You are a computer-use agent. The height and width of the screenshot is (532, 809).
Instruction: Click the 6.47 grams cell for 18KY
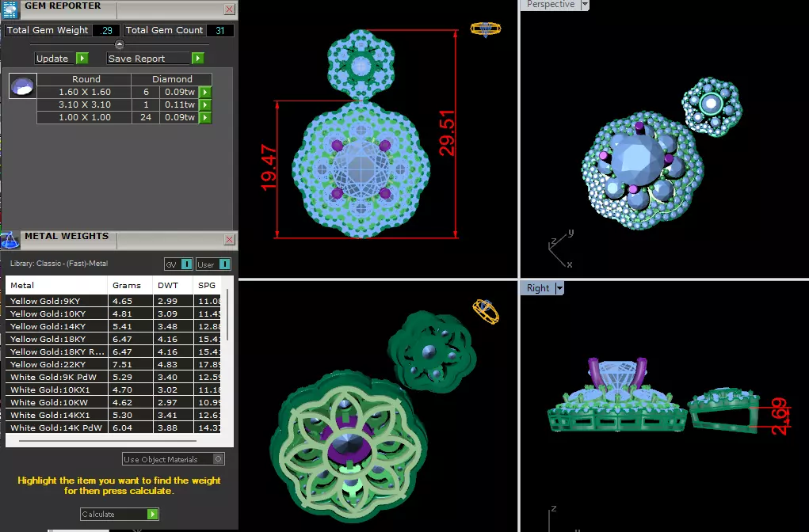tap(130, 339)
